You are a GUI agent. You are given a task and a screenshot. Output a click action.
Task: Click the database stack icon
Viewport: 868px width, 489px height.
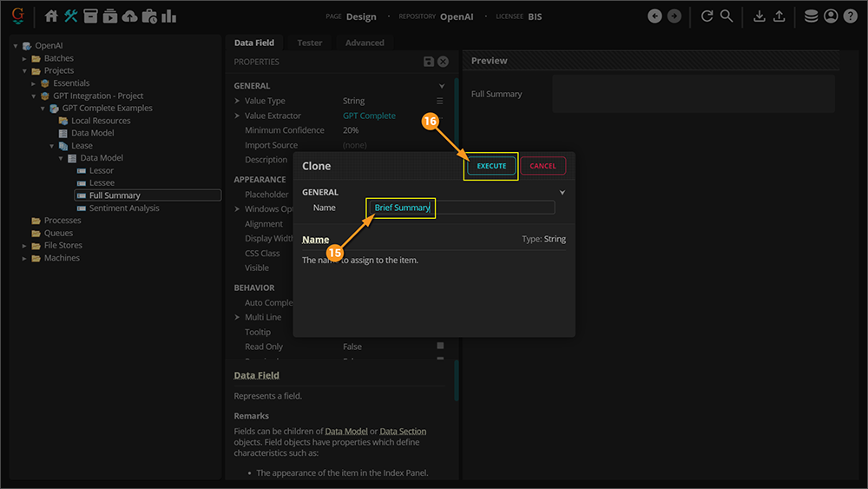(811, 16)
